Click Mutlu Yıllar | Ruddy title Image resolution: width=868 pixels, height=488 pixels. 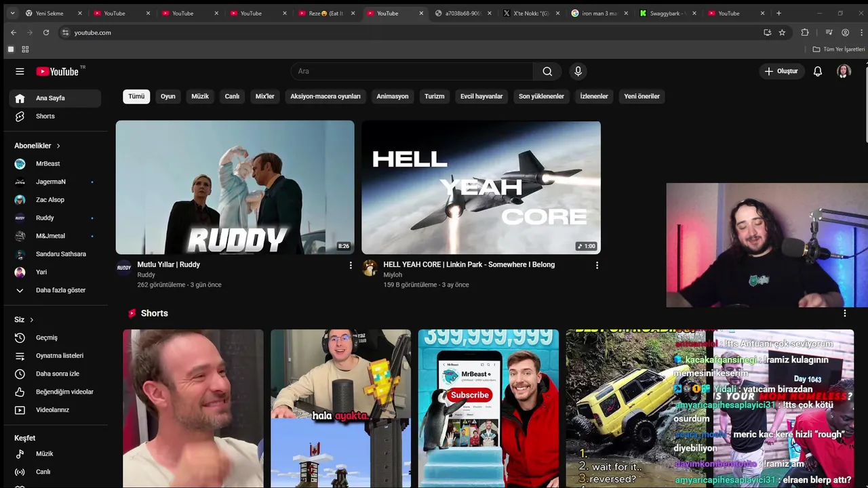[x=168, y=265]
